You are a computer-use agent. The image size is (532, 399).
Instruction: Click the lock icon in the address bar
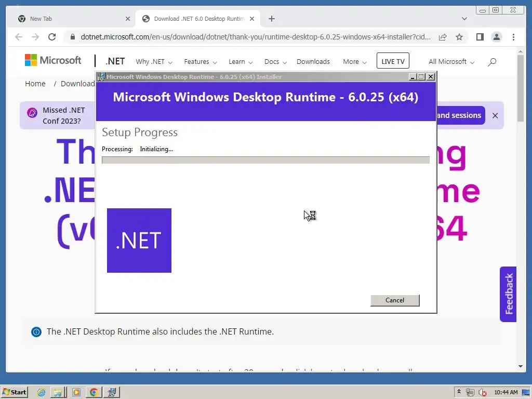pos(72,37)
